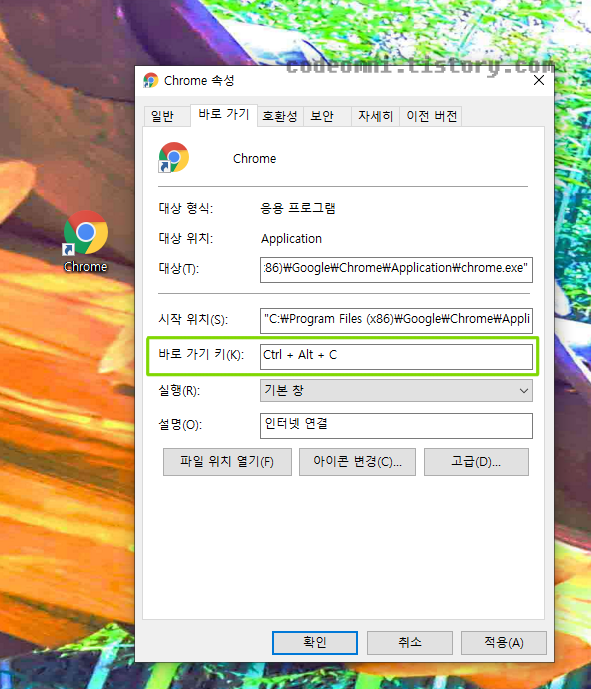Screen dimensions: 591x689
Task: Open the 보안 tab
Action: [327, 116]
